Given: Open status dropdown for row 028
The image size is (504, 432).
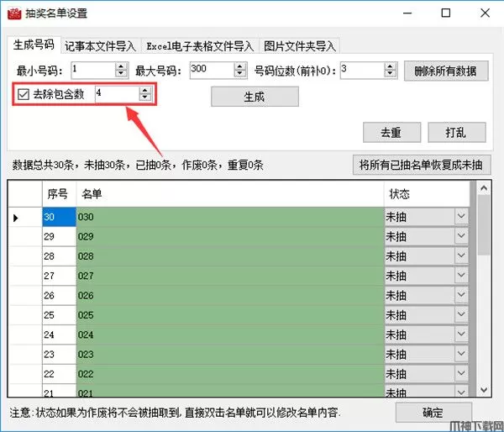Looking at the screenshot, I should tap(461, 256).
